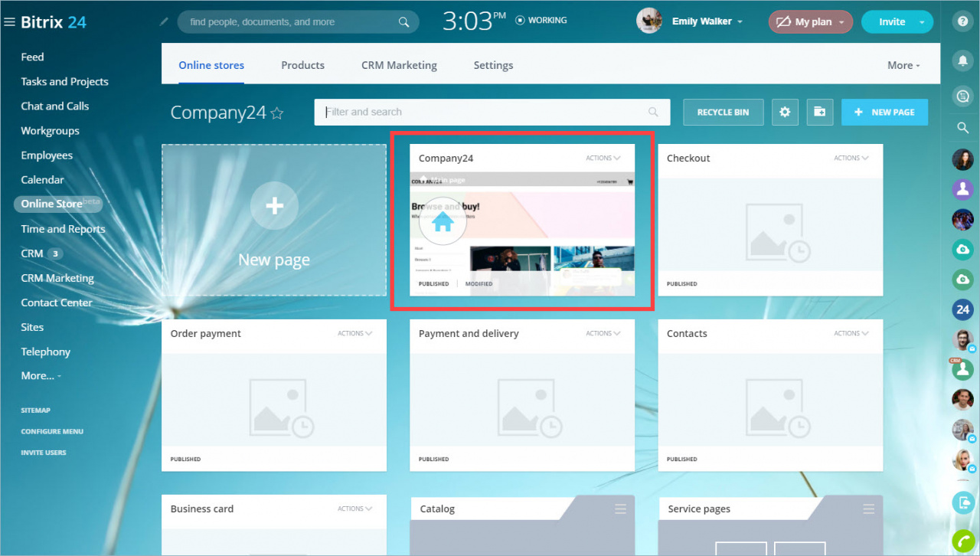Expand Actions on Contacts card

tap(851, 333)
